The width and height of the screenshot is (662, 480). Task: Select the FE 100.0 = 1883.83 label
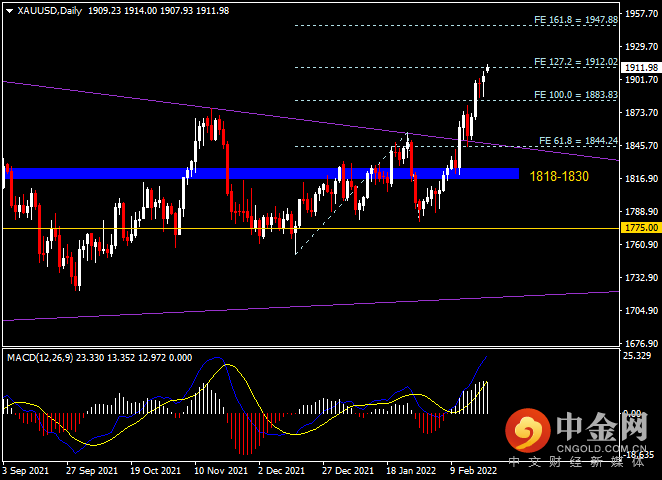point(575,95)
